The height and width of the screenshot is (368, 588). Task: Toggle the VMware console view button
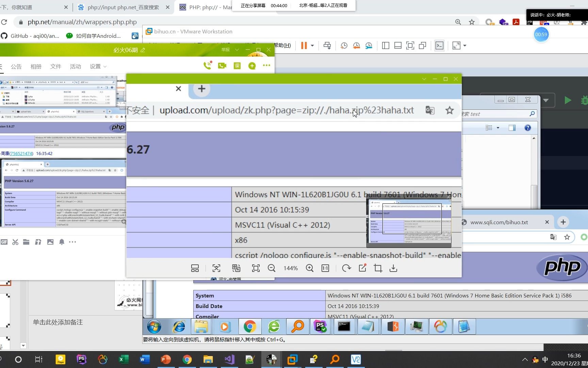tap(440, 45)
